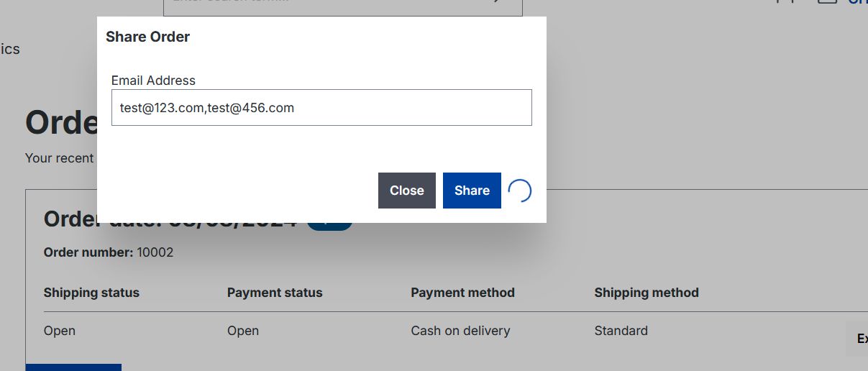
Task: Focus the Email Address input field
Action: click(x=321, y=108)
